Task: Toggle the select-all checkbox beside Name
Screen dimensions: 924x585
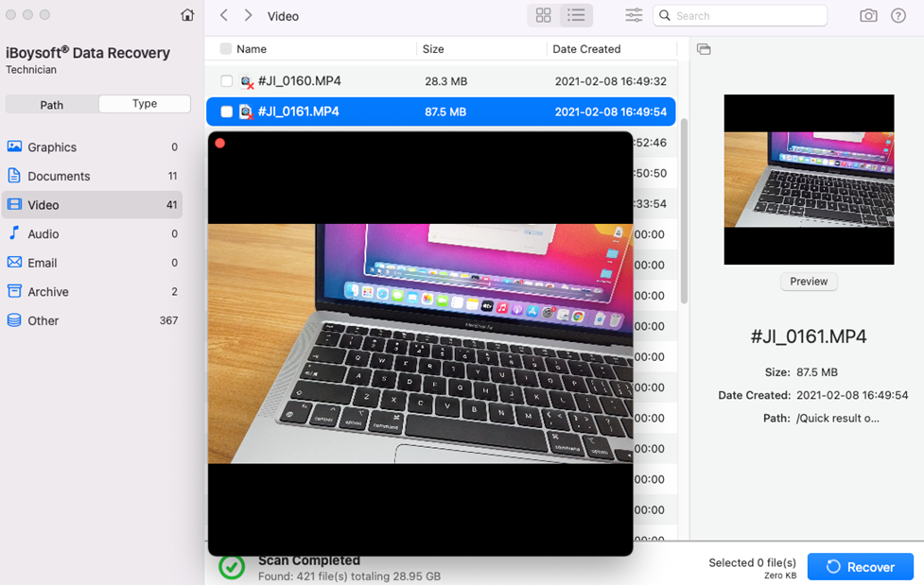Action: (x=225, y=49)
